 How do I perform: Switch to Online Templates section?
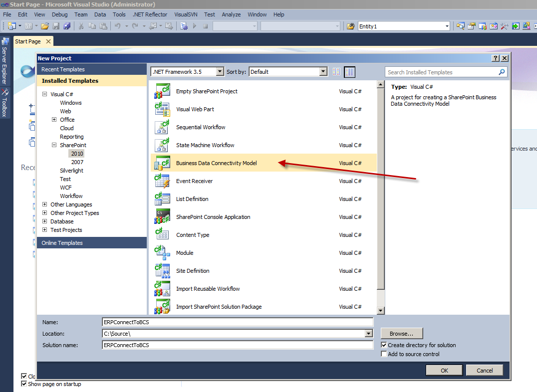92,243
